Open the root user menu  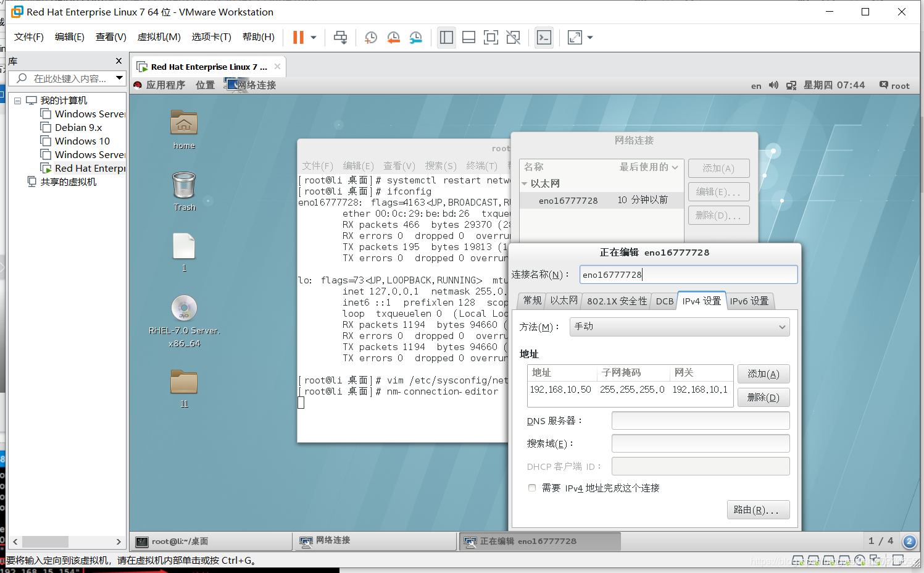894,86
